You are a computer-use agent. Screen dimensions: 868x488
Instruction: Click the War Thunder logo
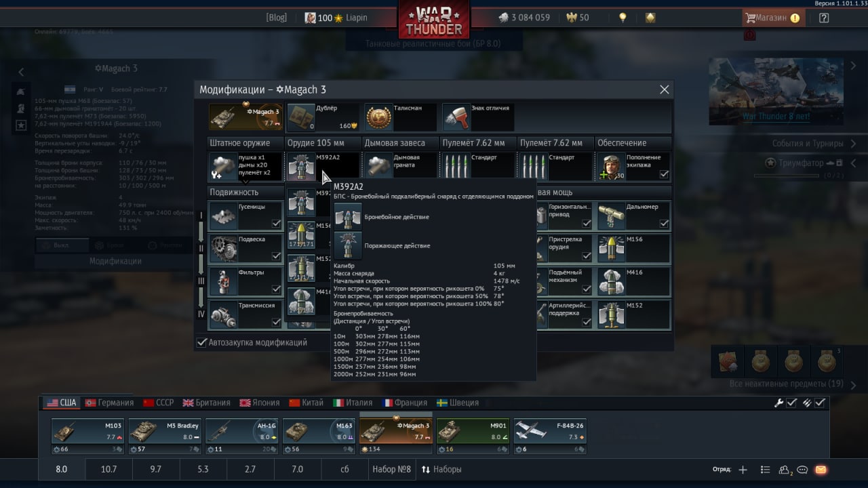coord(434,20)
